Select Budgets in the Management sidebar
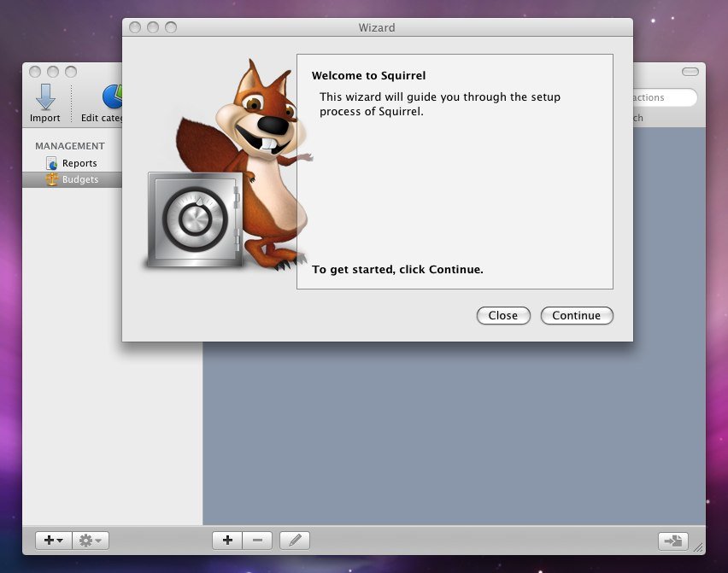Image resolution: width=728 pixels, height=573 pixels. (72, 179)
